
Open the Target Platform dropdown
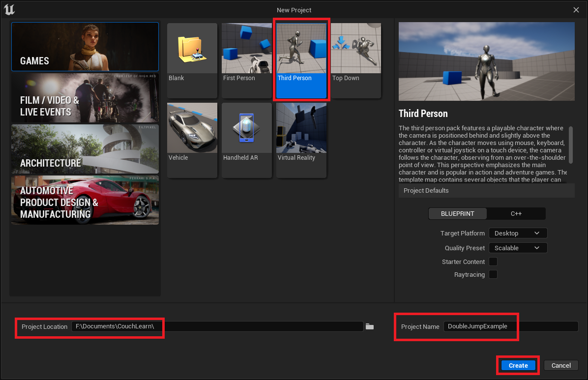(x=518, y=233)
